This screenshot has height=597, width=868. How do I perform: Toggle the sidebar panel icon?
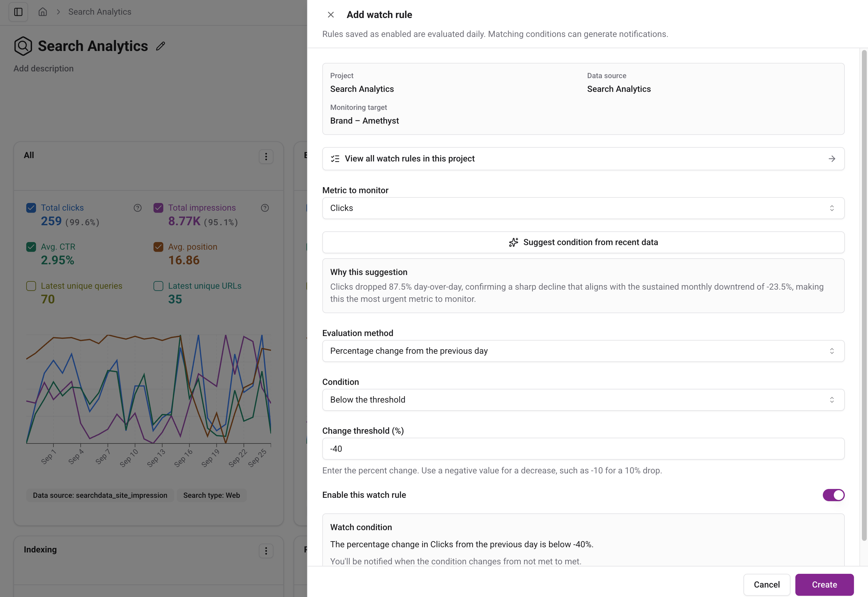(x=18, y=12)
